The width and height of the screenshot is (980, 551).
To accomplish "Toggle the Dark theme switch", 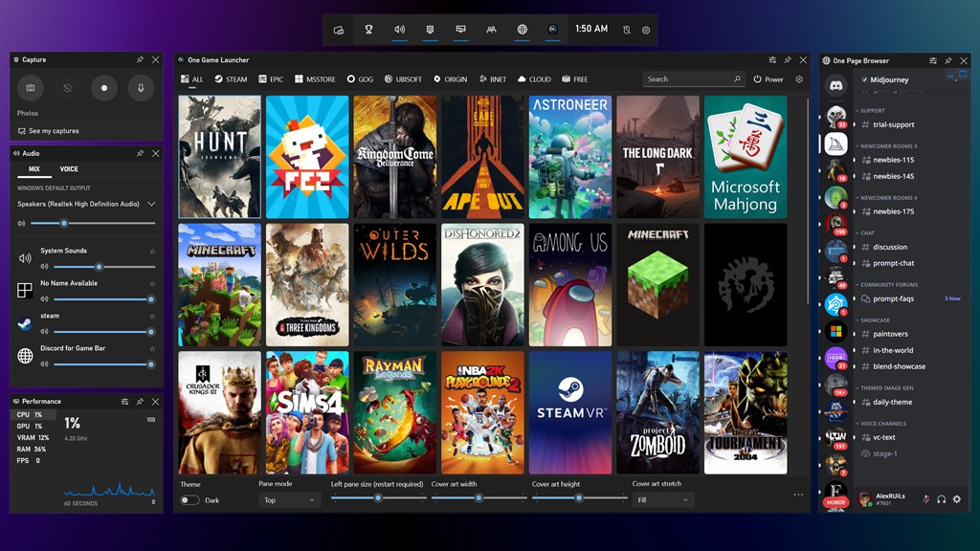I will pyautogui.click(x=189, y=499).
